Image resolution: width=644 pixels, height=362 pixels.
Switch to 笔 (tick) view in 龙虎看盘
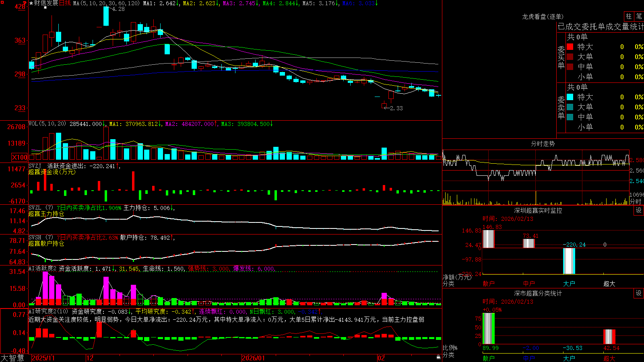639,16
